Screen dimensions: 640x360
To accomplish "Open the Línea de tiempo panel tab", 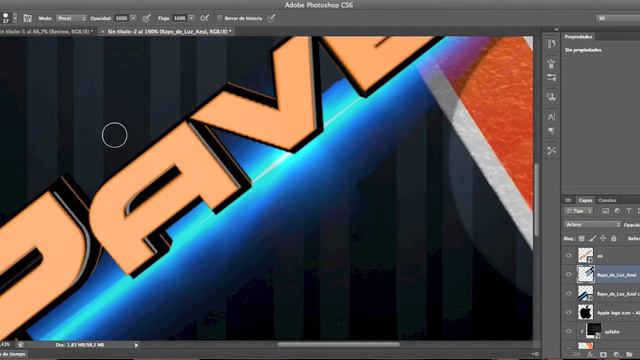I will pyautogui.click(x=13, y=354).
